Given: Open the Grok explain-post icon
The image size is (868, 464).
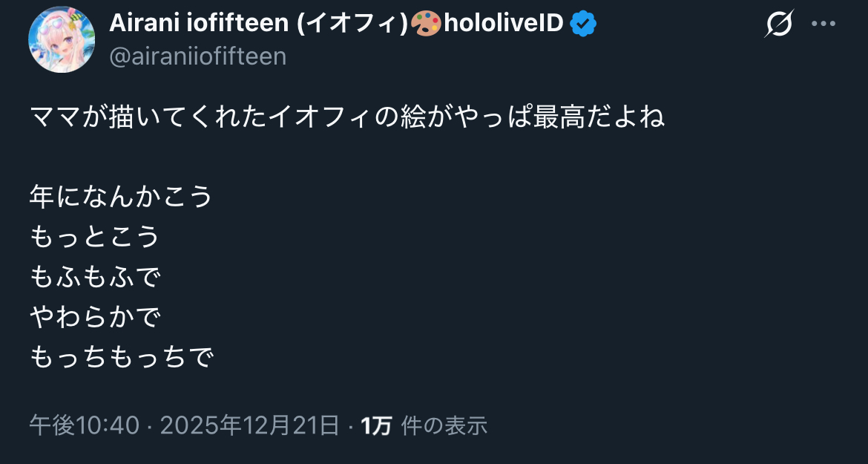Looking at the screenshot, I should (778, 24).
